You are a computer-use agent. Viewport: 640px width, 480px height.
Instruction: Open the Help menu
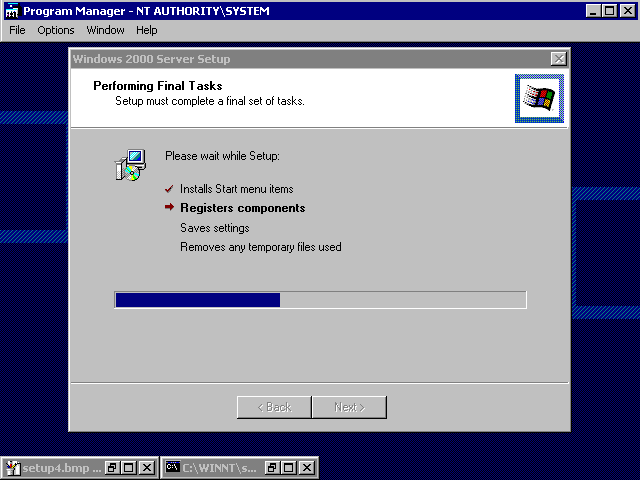tap(147, 30)
